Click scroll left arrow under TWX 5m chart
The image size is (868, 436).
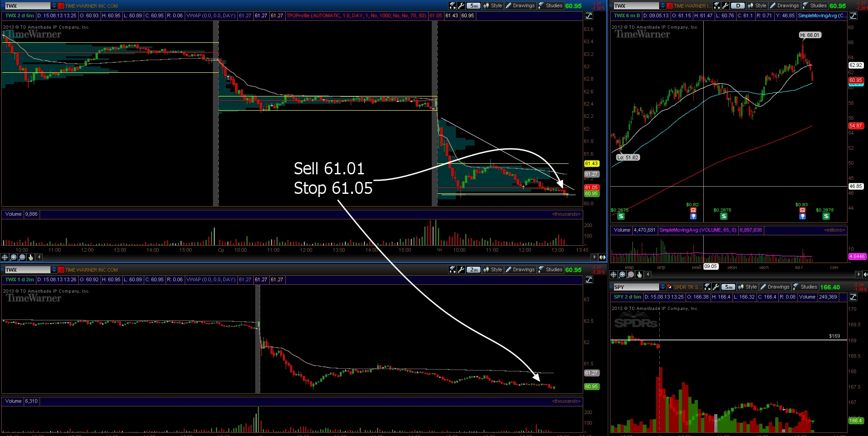[40, 257]
